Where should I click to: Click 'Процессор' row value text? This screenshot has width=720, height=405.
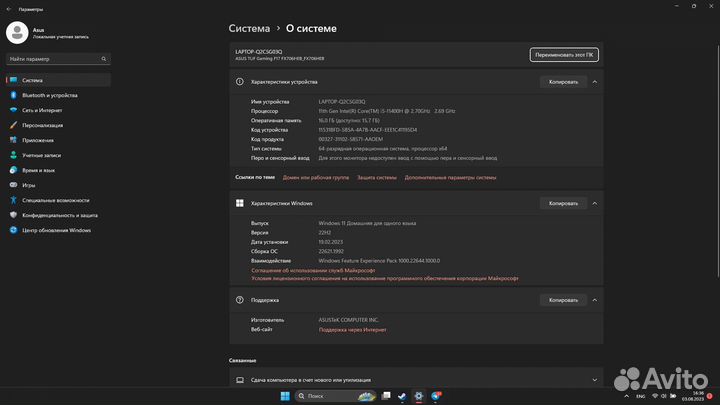pos(387,111)
